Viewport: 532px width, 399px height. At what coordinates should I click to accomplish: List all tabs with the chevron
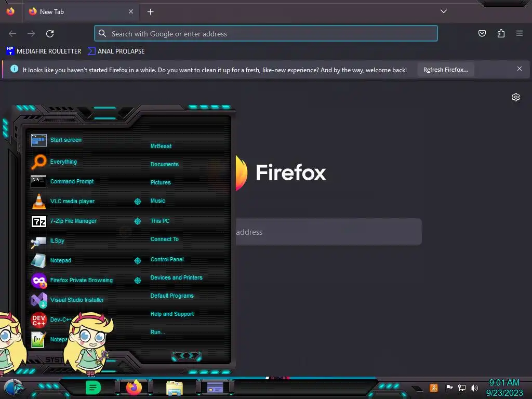click(444, 11)
